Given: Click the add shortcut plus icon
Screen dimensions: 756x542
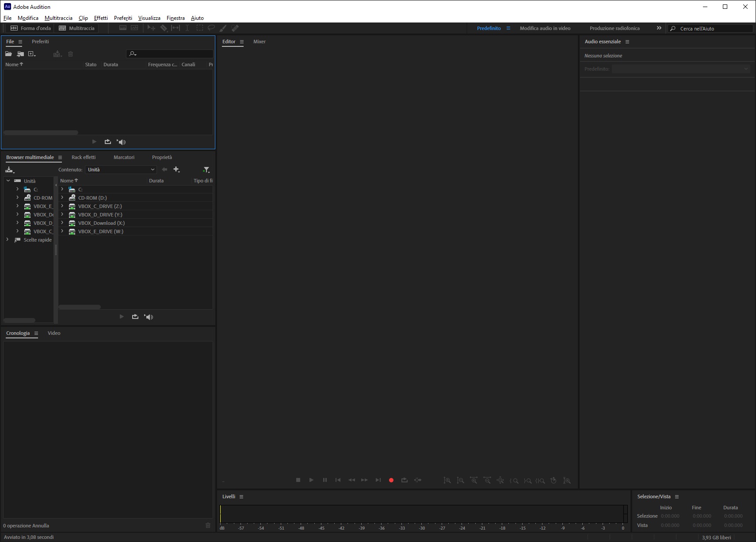Looking at the screenshot, I should (177, 170).
